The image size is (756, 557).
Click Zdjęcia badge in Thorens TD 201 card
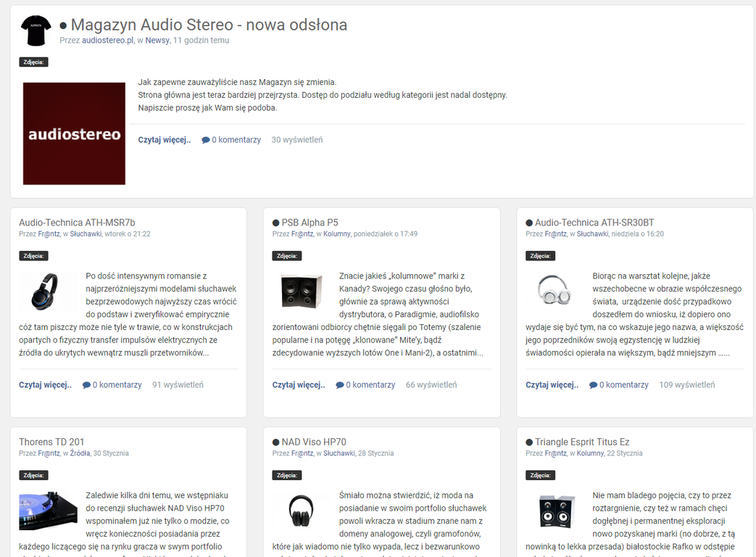(x=34, y=476)
